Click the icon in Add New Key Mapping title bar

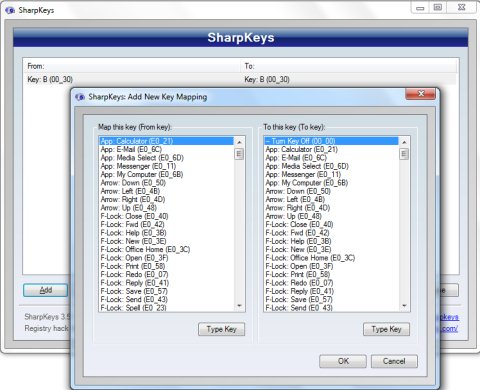pyautogui.click(x=80, y=97)
